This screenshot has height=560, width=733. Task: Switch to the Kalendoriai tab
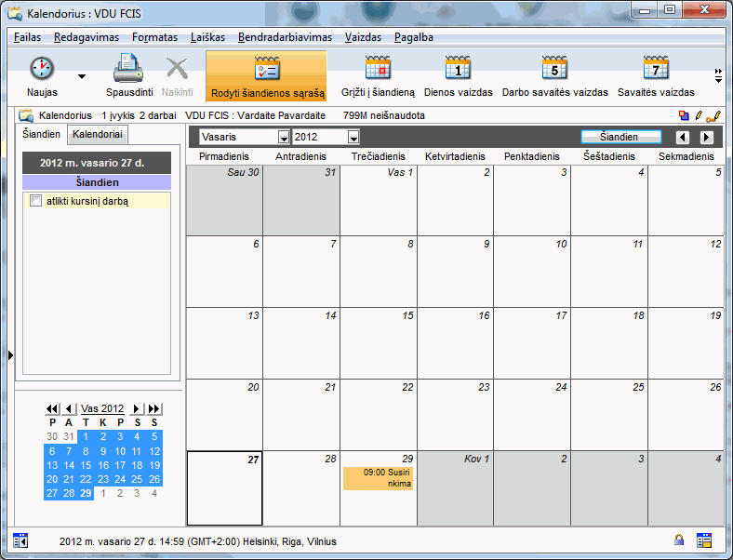tap(97, 135)
